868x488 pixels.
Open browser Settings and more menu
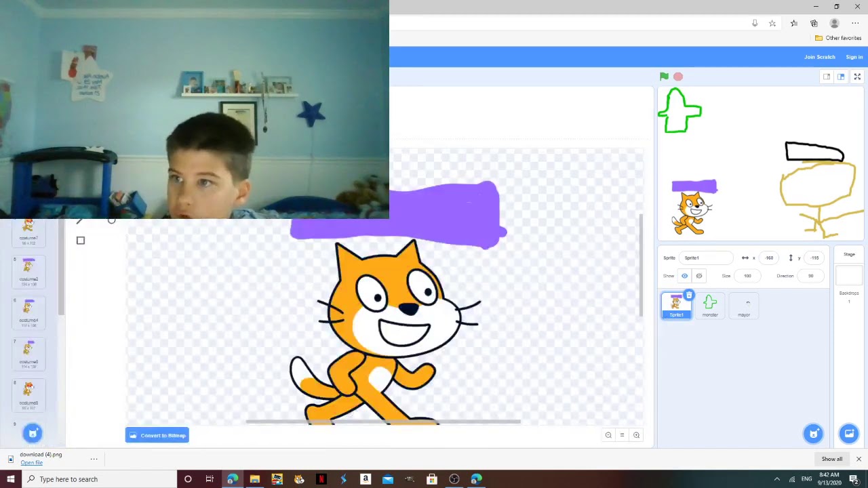pos(855,23)
